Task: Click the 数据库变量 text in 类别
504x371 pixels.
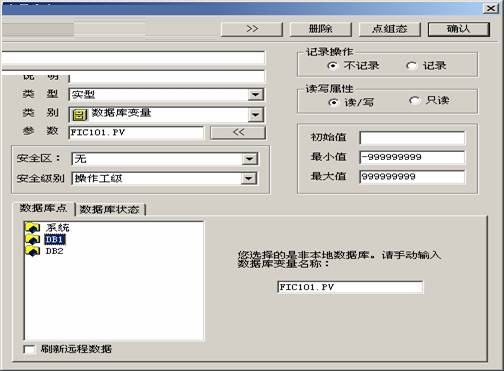Action: point(121,113)
